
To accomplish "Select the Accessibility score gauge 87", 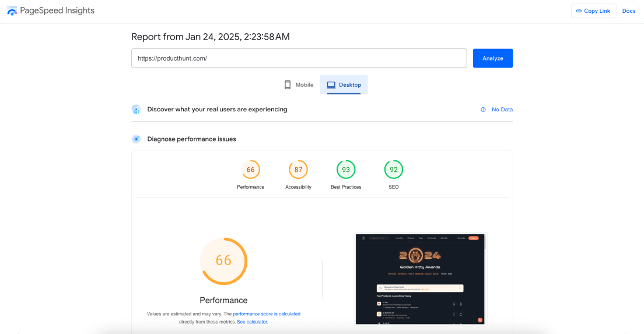I will 298,170.
